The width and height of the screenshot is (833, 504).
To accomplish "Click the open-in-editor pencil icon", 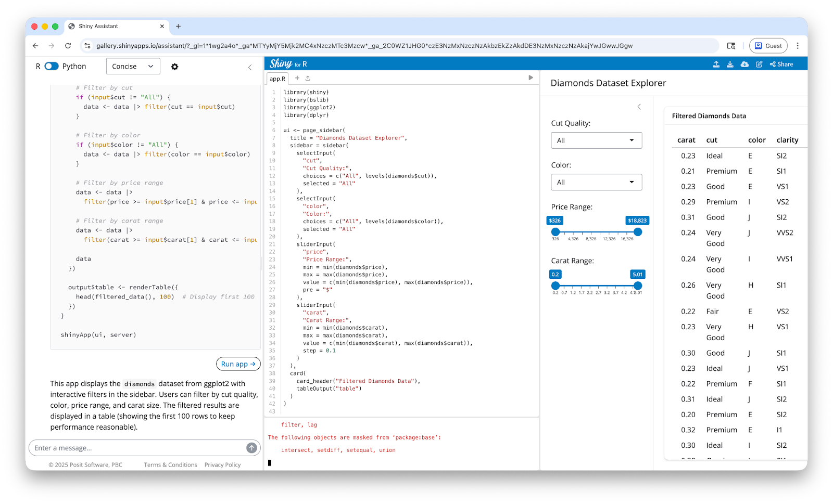I will [759, 64].
